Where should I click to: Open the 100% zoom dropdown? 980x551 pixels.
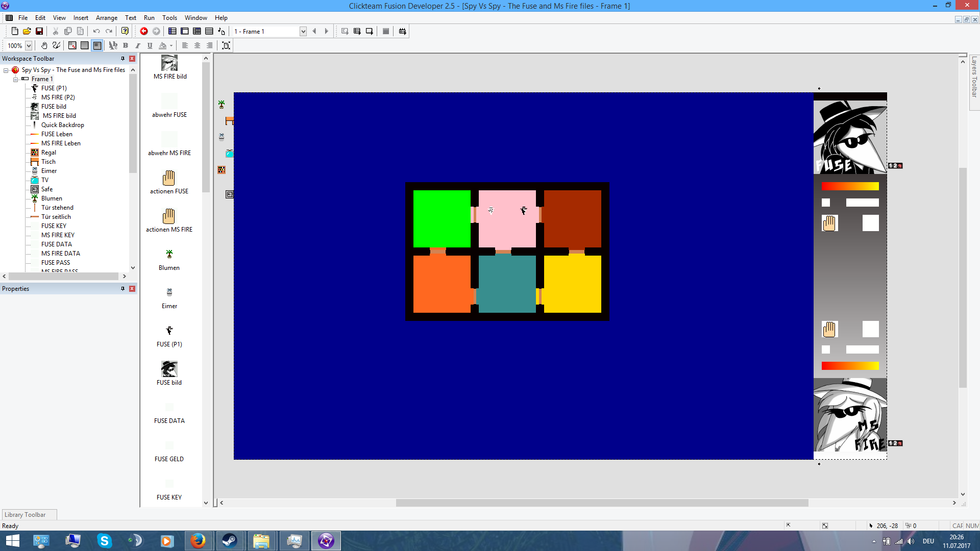pyautogui.click(x=29, y=45)
